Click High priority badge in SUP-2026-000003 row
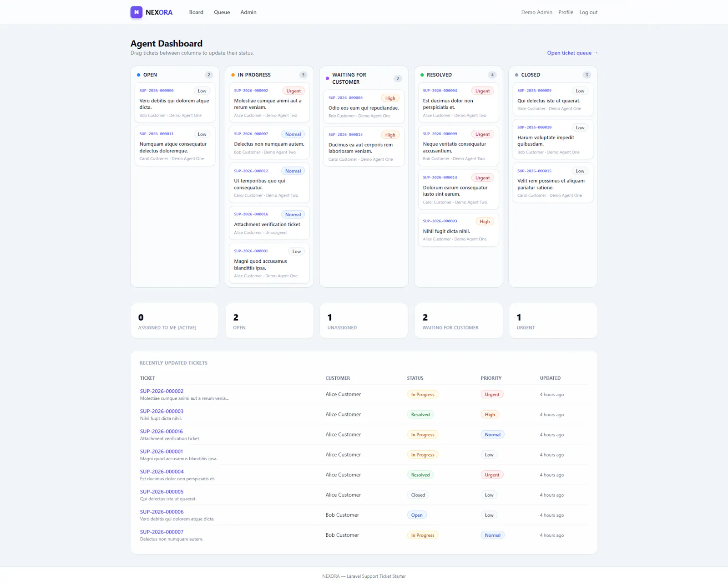The height and width of the screenshot is (585, 728). tap(490, 415)
